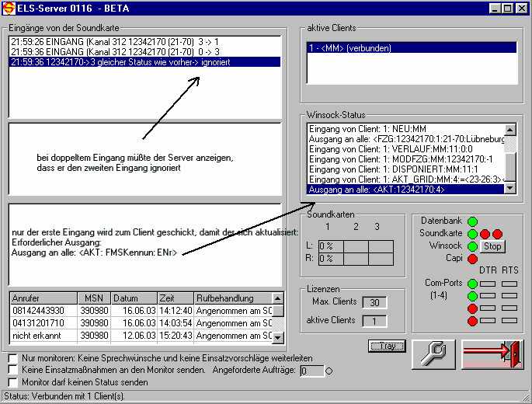This screenshot has height=404, width=532.
Task: Select client '1 - <MM> (verbunden)'
Action: pyautogui.click(x=412, y=48)
